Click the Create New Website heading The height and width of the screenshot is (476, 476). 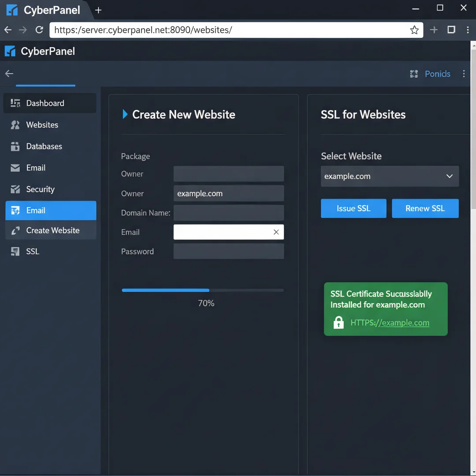(x=184, y=115)
